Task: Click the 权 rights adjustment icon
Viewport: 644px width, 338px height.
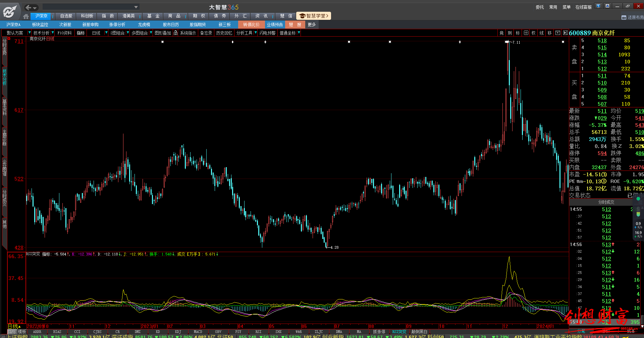Action: 533,33
